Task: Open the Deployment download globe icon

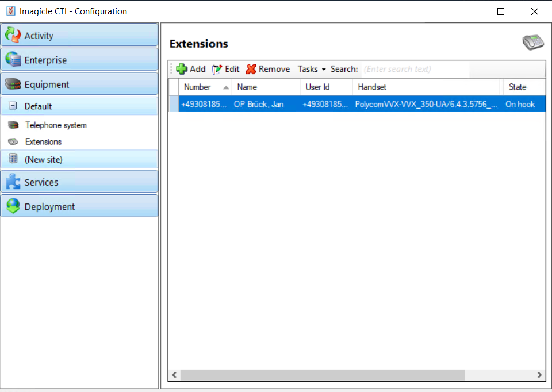Action: 13,206
